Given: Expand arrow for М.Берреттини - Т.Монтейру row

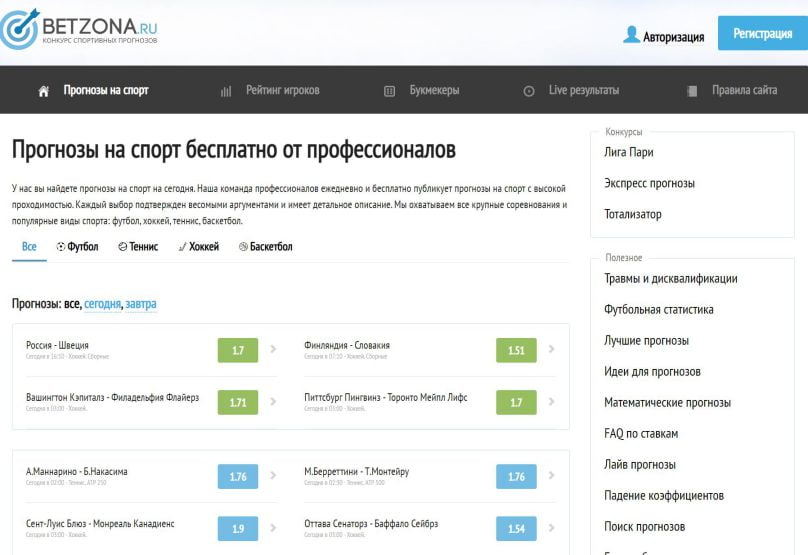Looking at the screenshot, I should pos(551,476).
